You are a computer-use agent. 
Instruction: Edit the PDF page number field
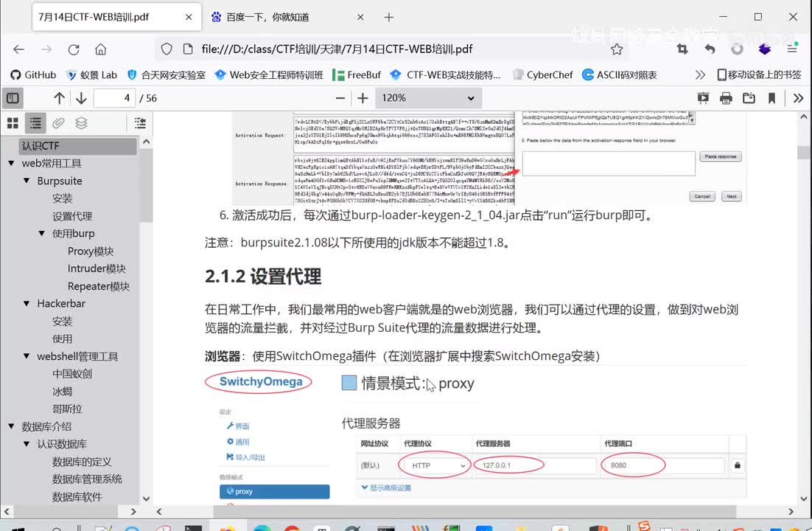pyautogui.click(x=114, y=98)
